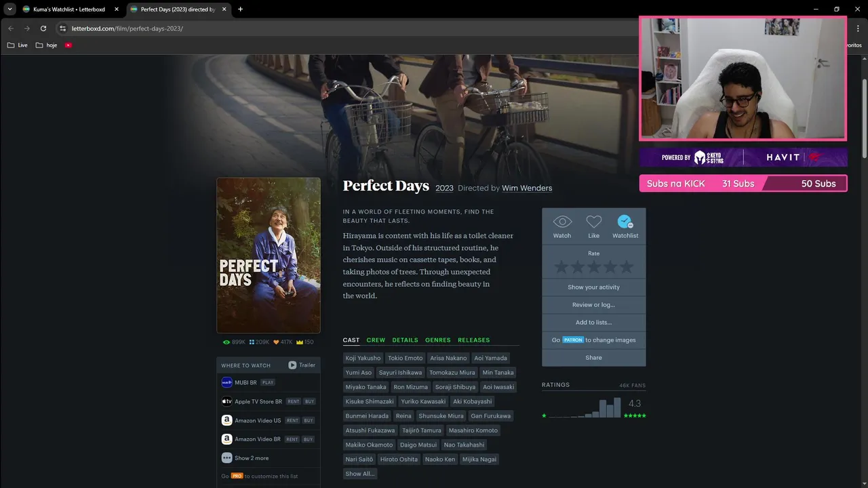This screenshot has width=868, height=488.
Task: Switch to the CAST tab
Action: (351, 340)
